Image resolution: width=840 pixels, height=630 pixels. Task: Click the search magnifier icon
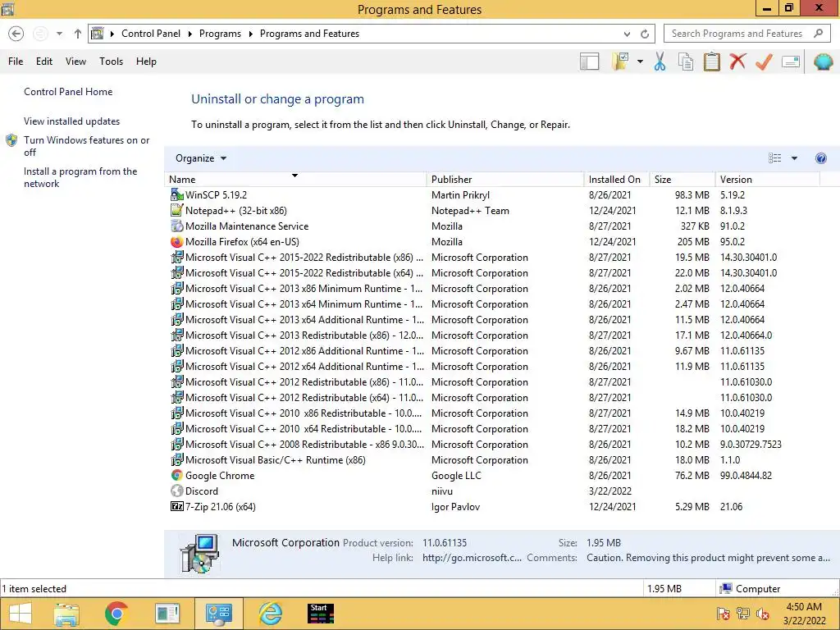click(x=818, y=33)
